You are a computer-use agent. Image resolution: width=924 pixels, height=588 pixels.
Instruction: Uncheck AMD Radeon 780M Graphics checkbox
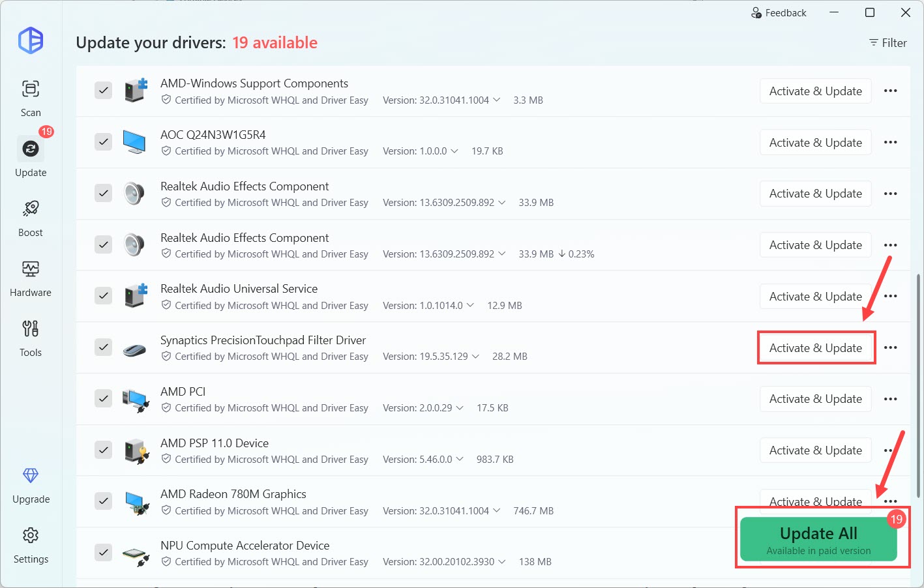coord(104,501)
